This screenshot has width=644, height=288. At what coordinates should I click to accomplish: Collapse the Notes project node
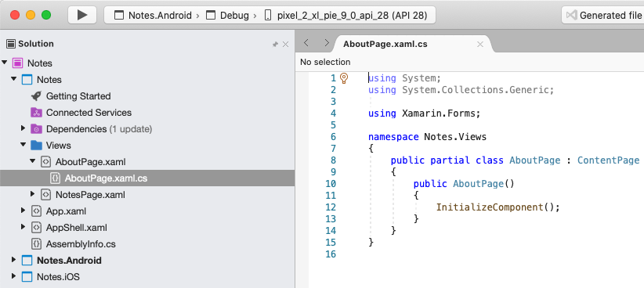pyautogui.click(x=14, y=79)
